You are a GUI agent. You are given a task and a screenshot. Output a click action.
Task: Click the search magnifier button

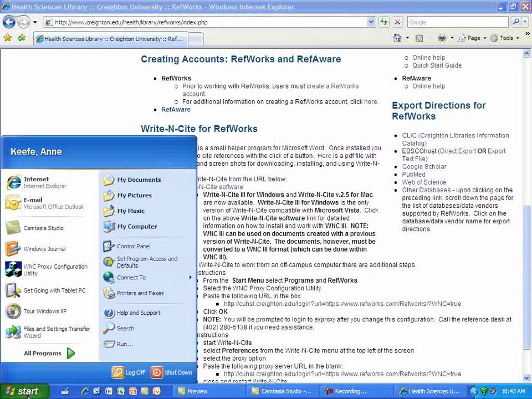516,22
